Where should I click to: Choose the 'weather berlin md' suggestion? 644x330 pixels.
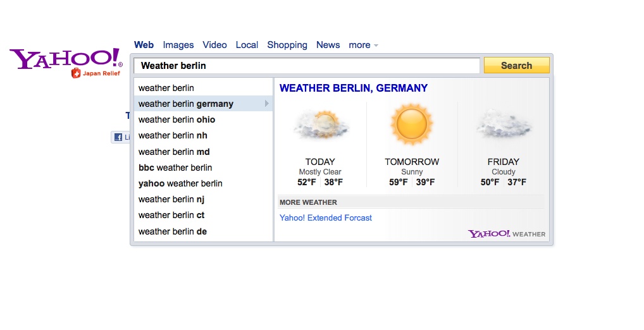(x=203, y=152)
